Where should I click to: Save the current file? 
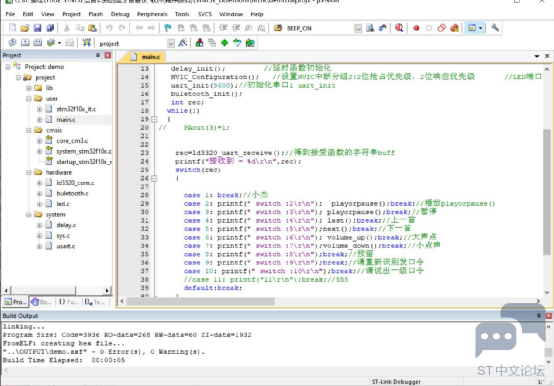click(x=37, y=28)
